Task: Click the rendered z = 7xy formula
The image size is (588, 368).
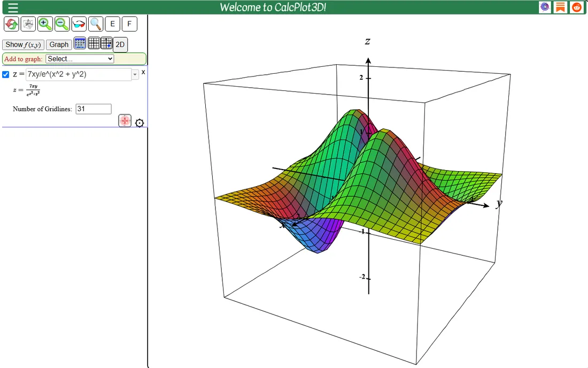Action: 26,90
